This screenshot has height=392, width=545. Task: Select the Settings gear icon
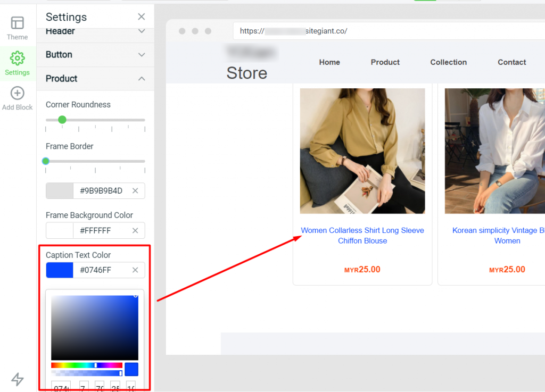point(18,58)
